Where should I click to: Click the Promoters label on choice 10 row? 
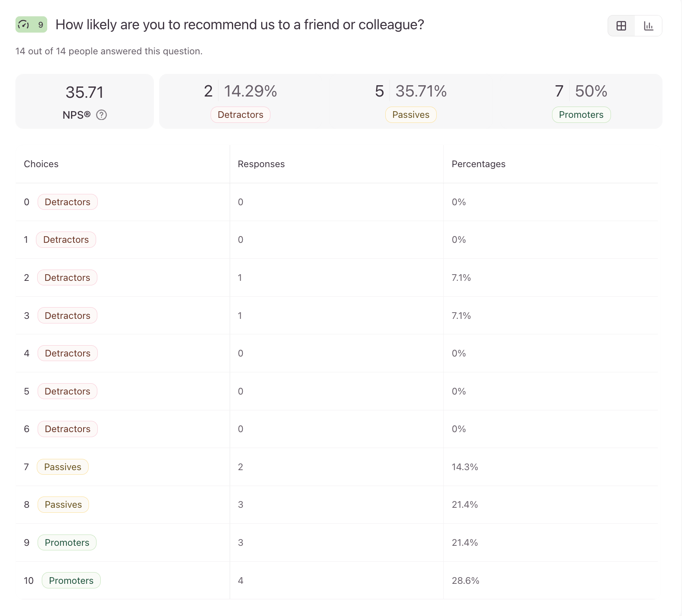[x=71, y=580]
